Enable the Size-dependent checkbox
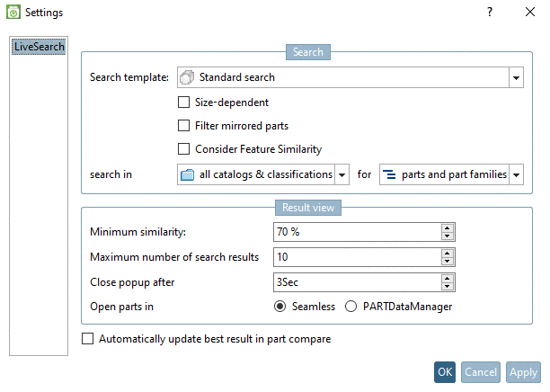The height and width of the screenshot is (392, 550). (x=184, y=102)
